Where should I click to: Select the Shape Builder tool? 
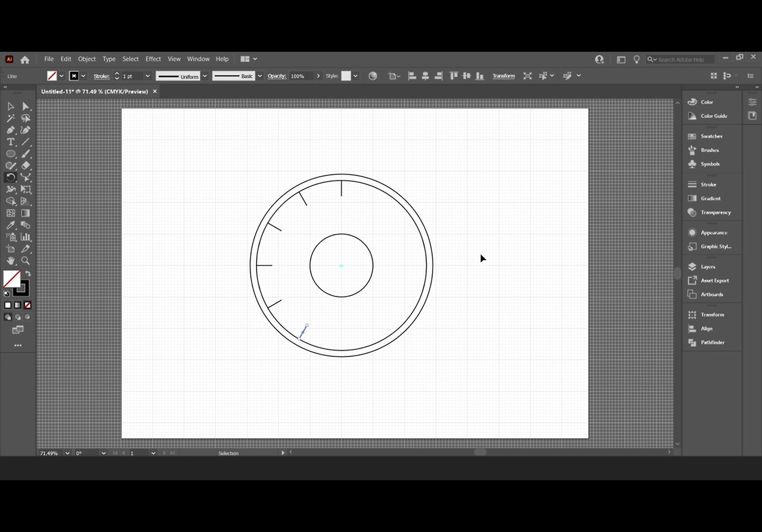(11, 201)
